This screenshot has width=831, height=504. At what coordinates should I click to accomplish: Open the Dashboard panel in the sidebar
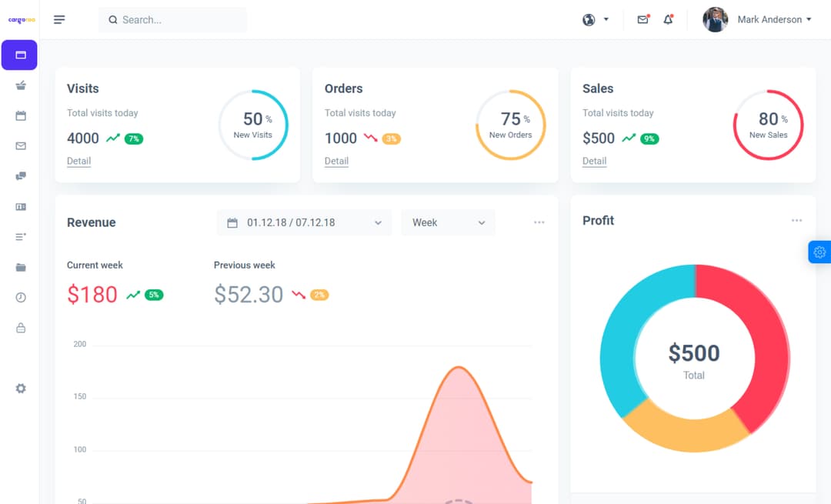coord(19,55)
